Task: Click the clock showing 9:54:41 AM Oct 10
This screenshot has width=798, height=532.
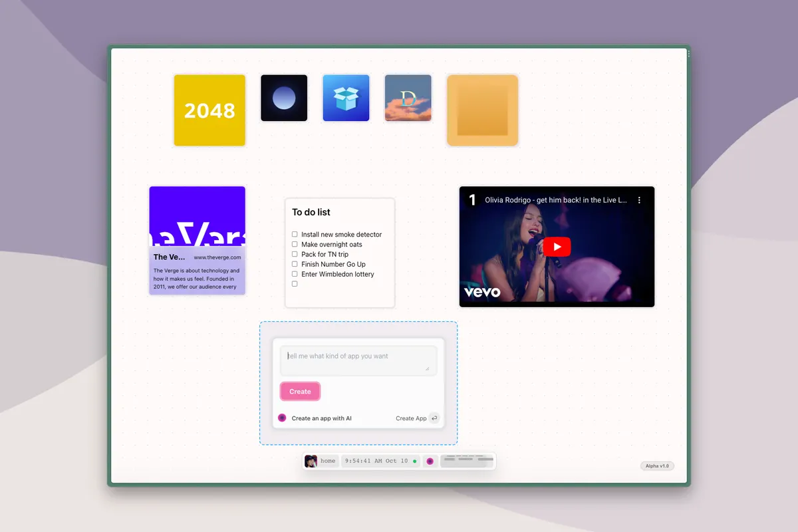Action: pyautogui.click(x=376, y=461)
